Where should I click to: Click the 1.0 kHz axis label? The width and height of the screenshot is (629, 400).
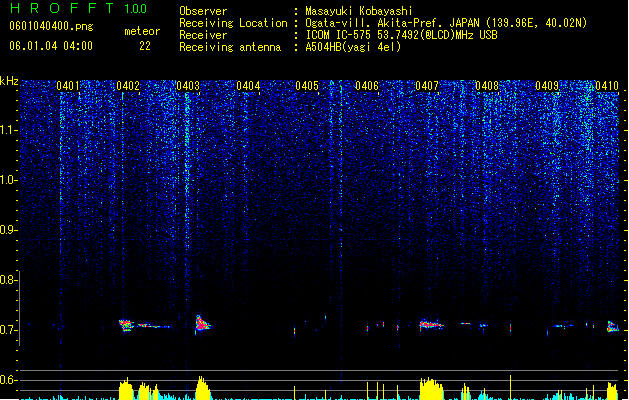9,180
